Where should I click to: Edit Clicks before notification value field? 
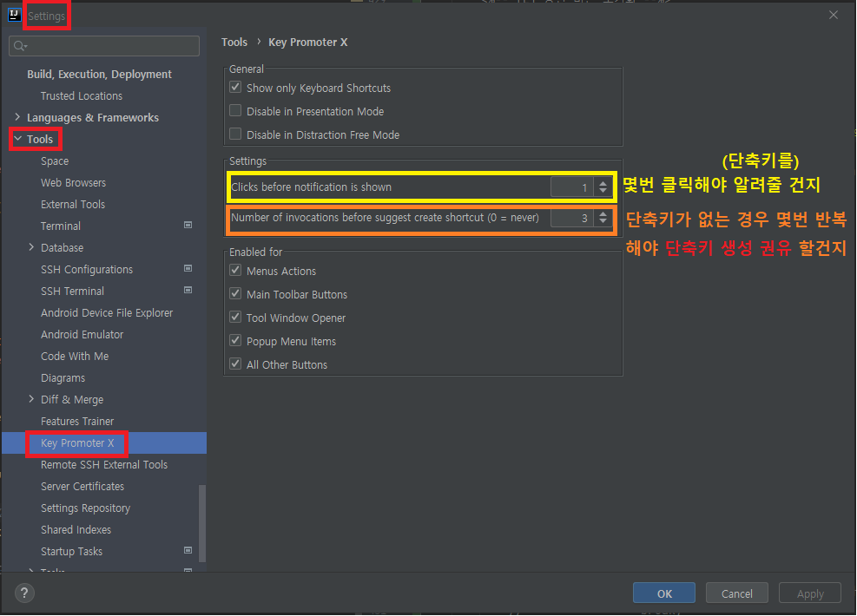571,187
